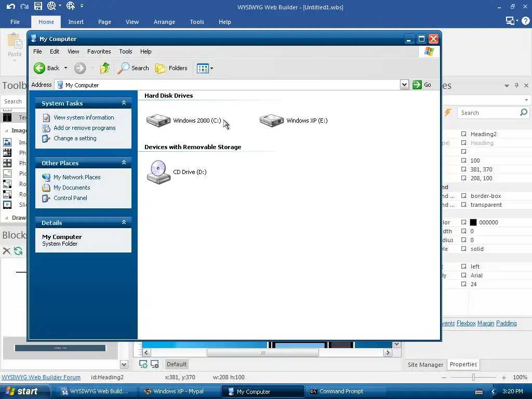Screen dimensions: 532x399
Task: Click the add page icon below canvas
Action: click(143, 364)
